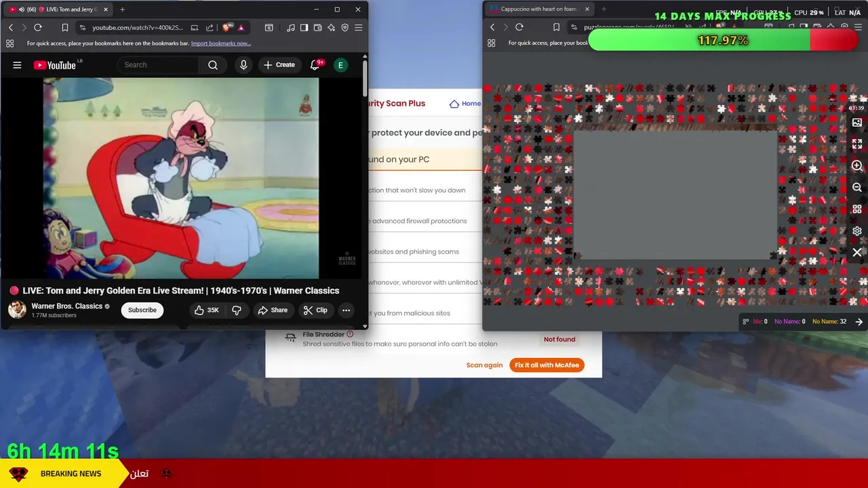Open Brave Rewards triangle icon
This screenshot has width=868, height=488.
tap(241, 28)
